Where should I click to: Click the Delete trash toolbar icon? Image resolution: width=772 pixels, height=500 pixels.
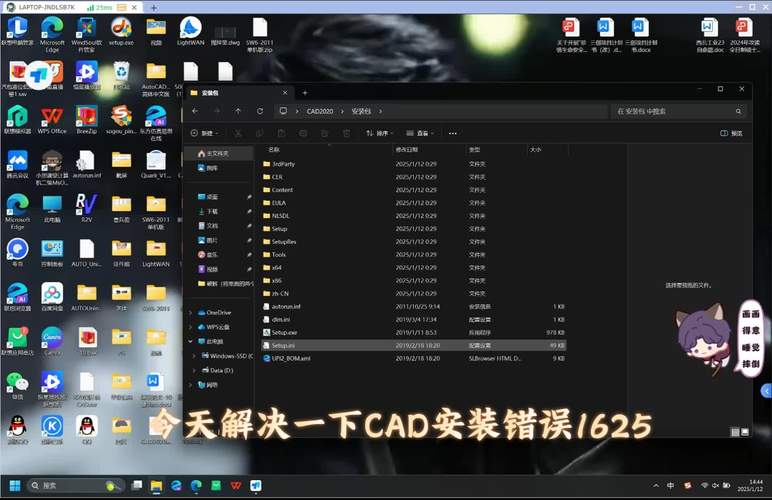pos(346,133)
